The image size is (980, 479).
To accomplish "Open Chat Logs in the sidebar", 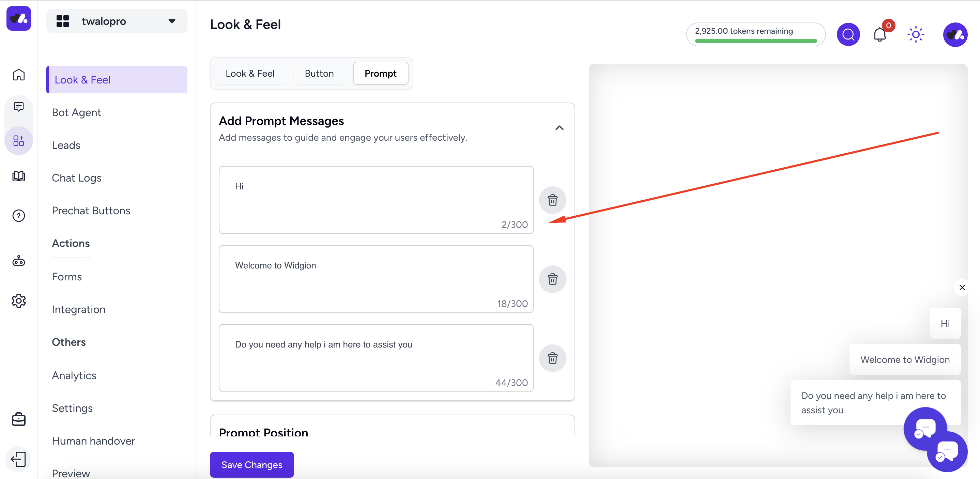I will (x=76, y=178).
